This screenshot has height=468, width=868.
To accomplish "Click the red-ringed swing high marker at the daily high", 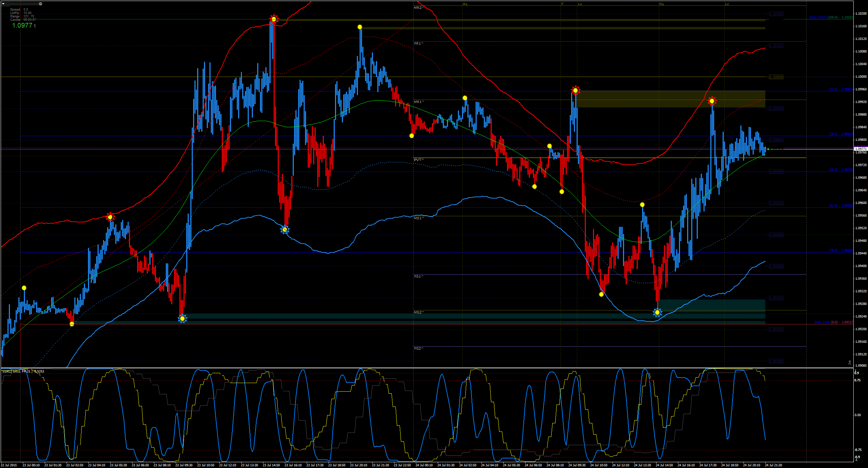I will tap(274, 18).
